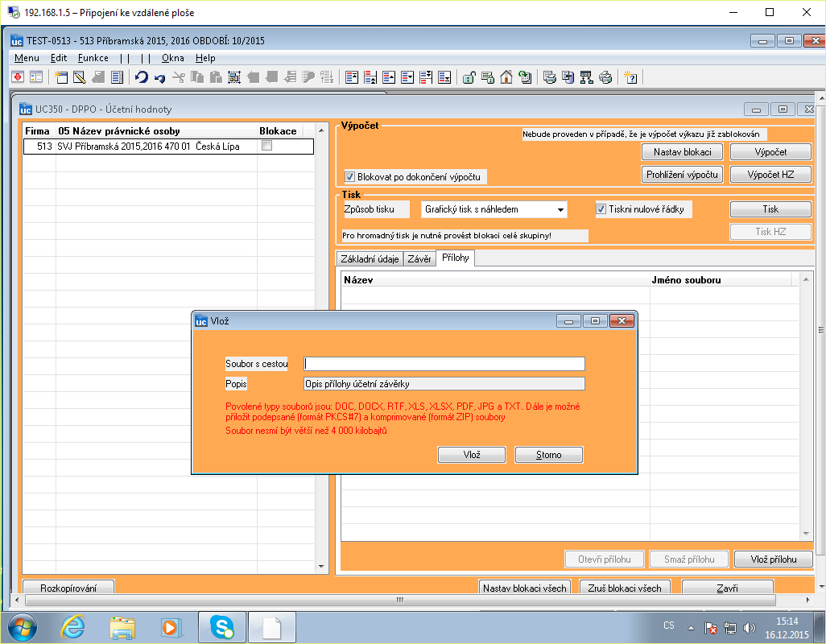Image resolution: width=826 pixels, height=644 pixels.
Task: Click the Soubor s cestou input field
Action: (444, 364)
